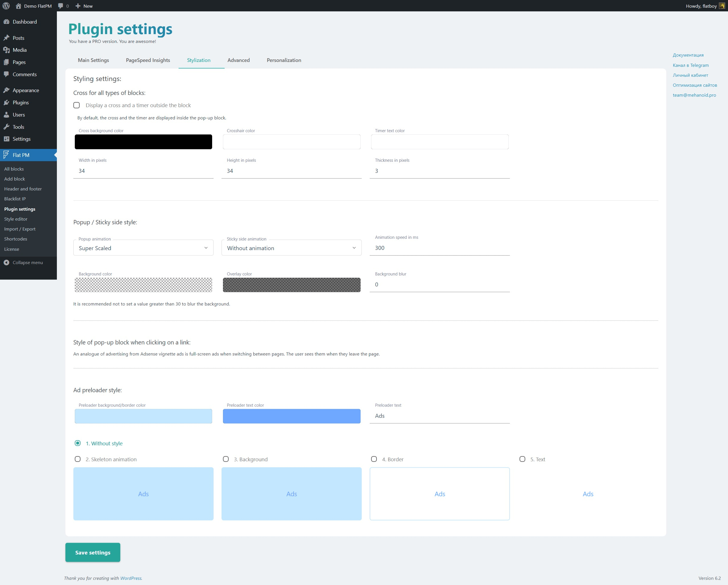728x585 pixels.
Task: Open the PageSpeed Insights tab
Action: (148, 60)
